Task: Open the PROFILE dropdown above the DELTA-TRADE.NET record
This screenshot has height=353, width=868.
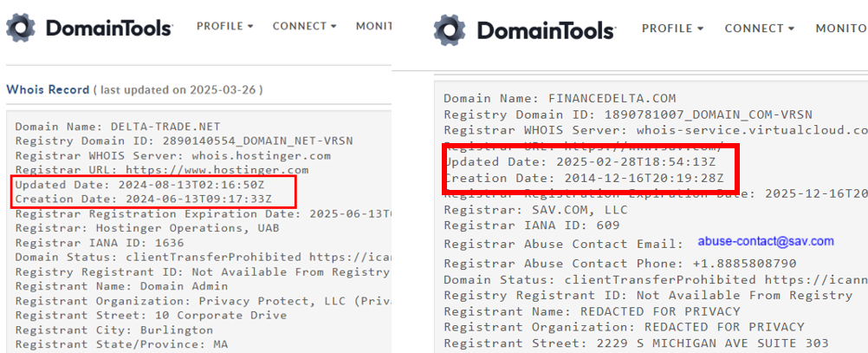Action: coord(225,26)
